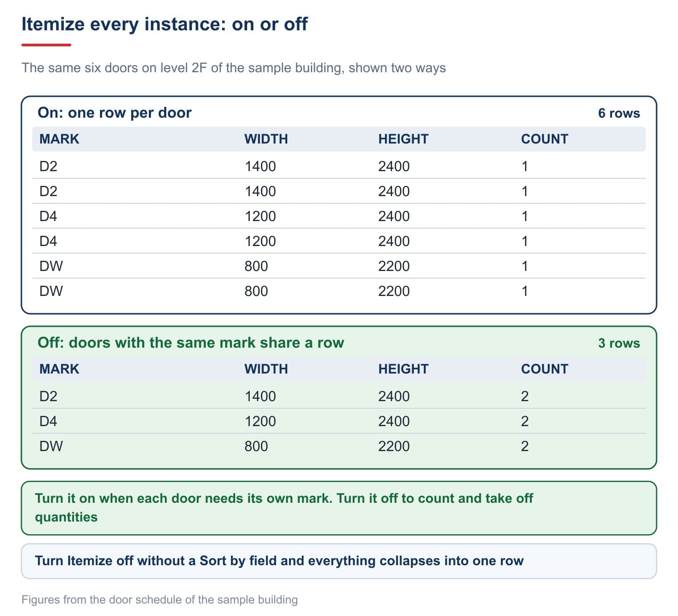Click heading "Off: doors with the same mark share a row"
Screen dimensions: 678x616
[x=191, y=342]
